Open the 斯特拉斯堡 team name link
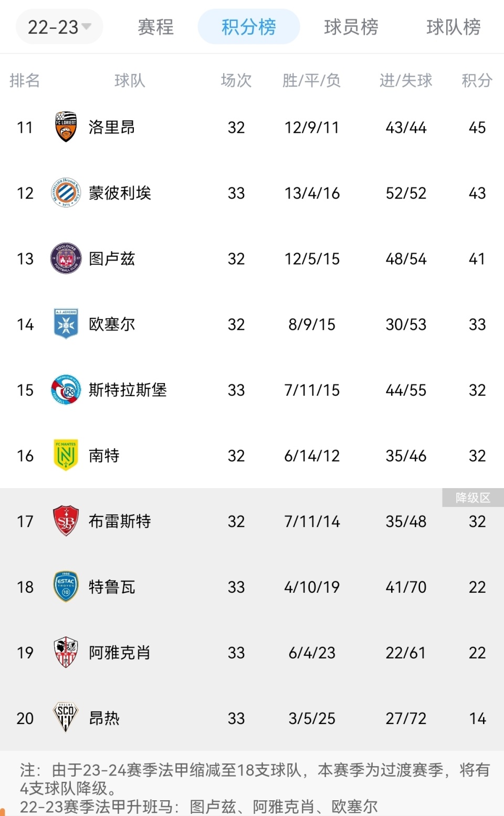This screenshot has height=816, width=504. pos(128,390)
